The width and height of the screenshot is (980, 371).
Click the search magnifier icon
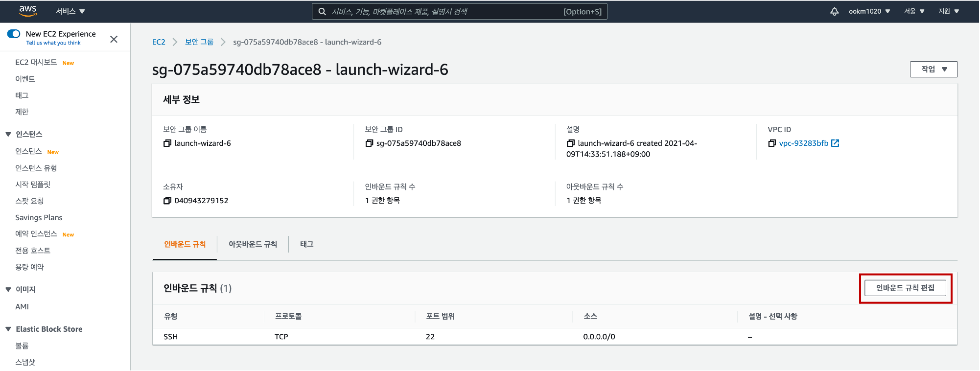point(322,11)
